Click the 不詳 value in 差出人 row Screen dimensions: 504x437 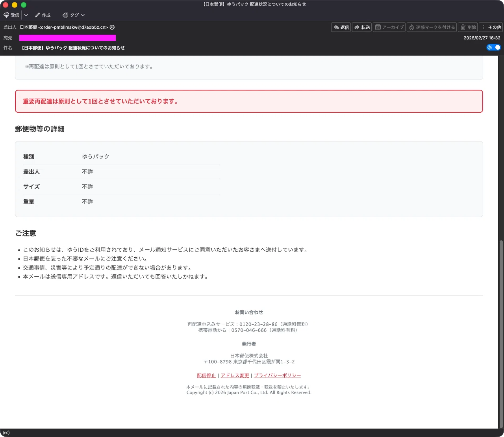point(87,172)
